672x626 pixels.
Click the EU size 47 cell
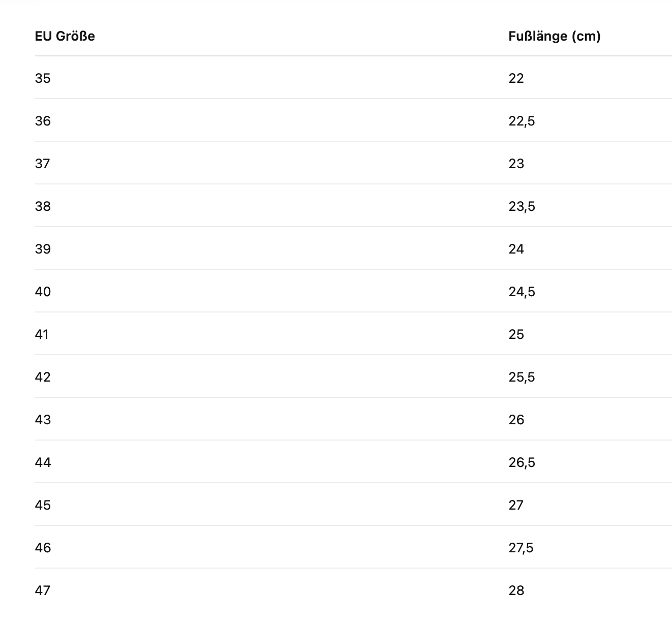click(x=43, y=590)
